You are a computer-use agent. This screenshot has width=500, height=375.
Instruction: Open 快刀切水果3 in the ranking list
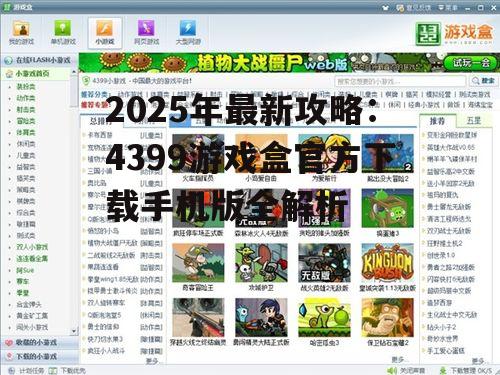coord(105,339)
